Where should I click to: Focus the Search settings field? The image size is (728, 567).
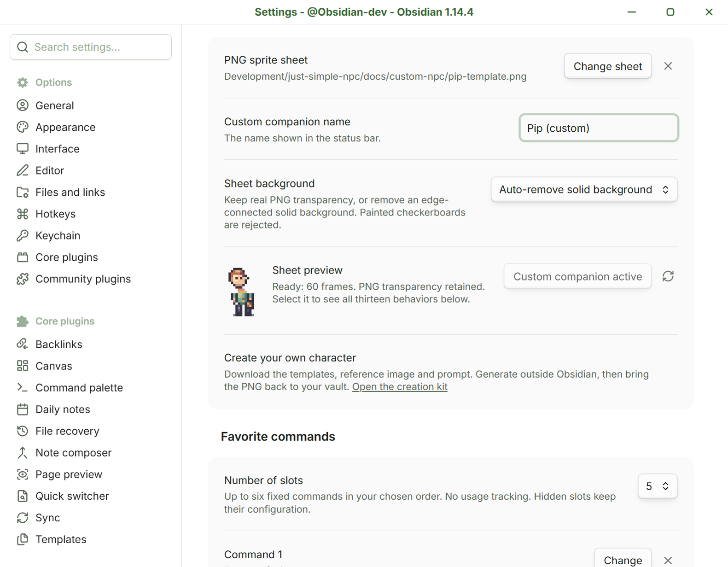pyautogui.click(x=91, y=47)
